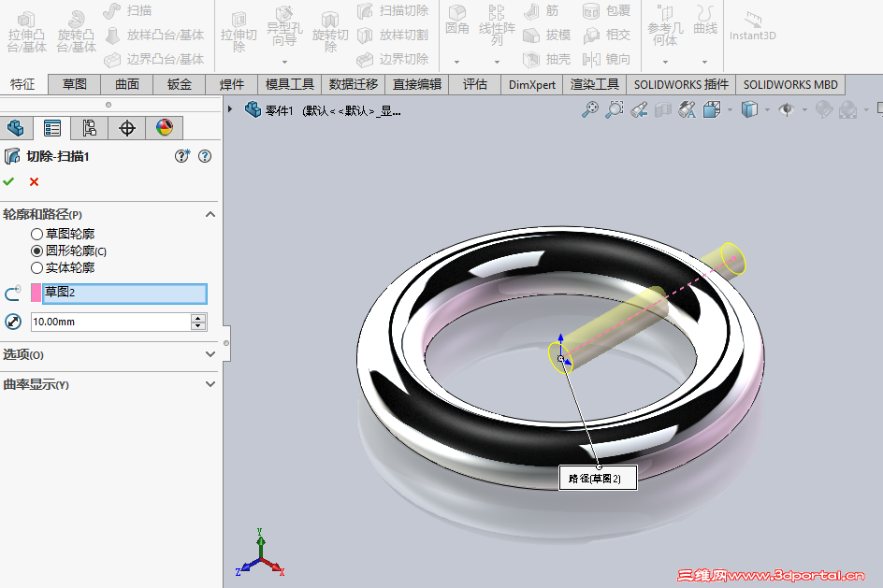Click the Extruded Cut (拉伸切除) tool

(239, 34)
